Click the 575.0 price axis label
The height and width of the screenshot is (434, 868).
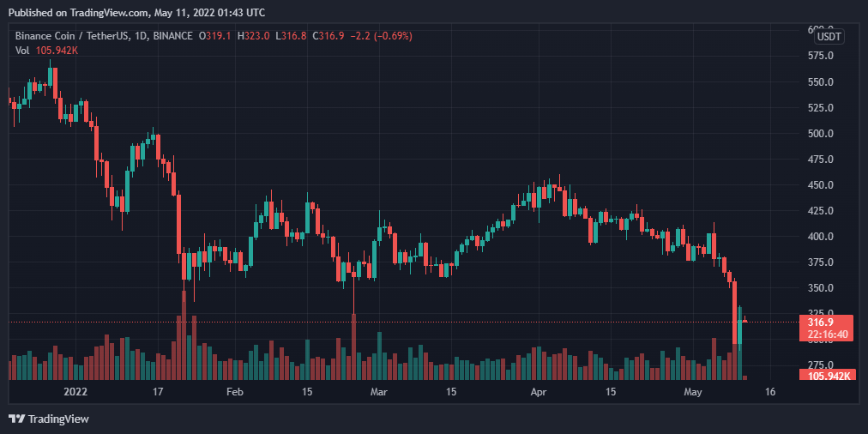[822, 56]
